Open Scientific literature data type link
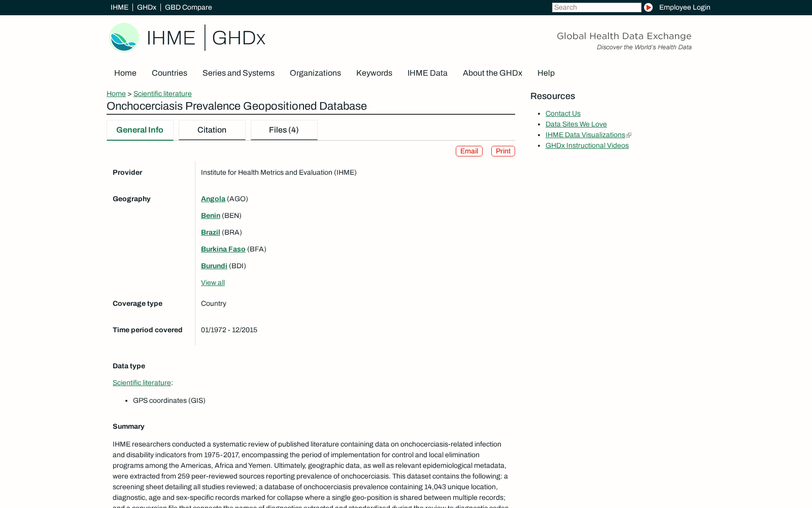 tap(142, 383)
